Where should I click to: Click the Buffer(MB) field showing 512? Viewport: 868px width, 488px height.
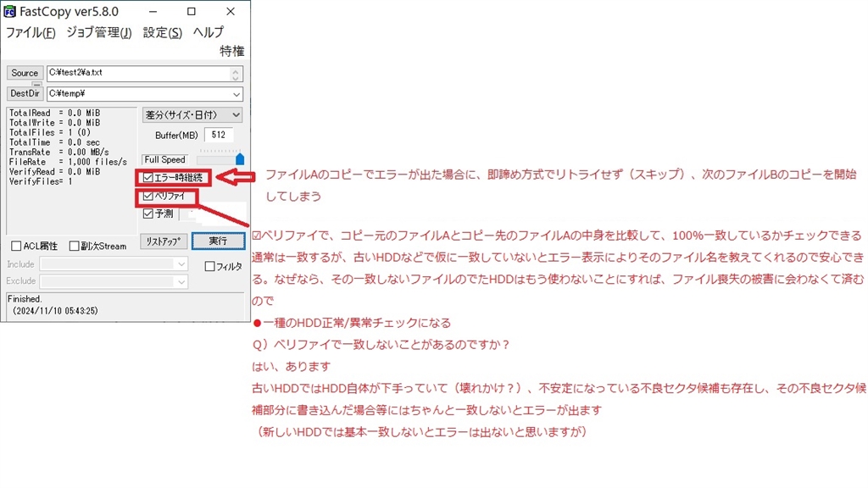219,135
